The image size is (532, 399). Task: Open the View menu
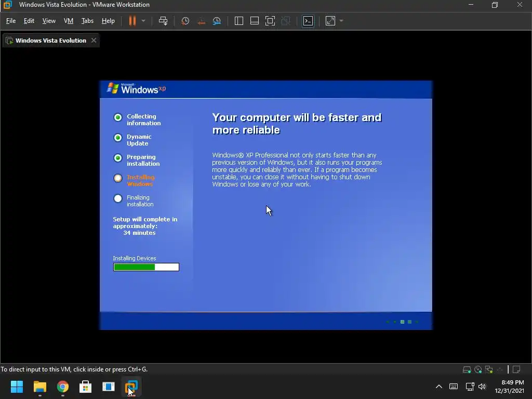coord(49,21)
